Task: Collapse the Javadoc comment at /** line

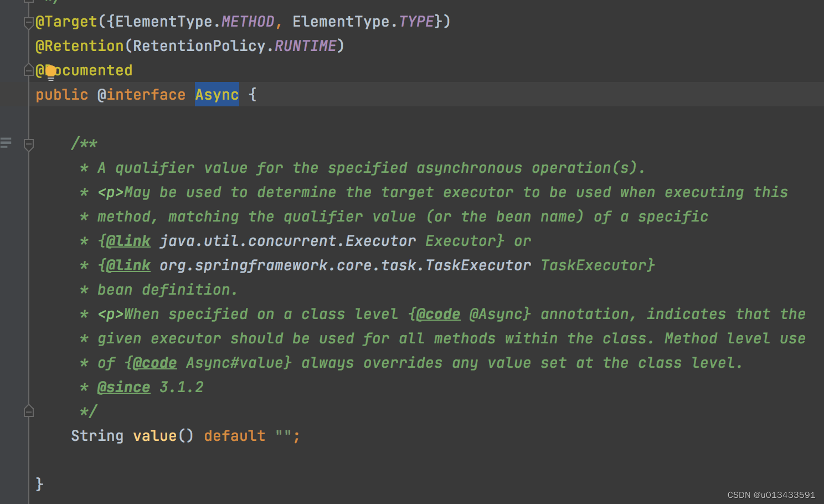Action: [x=29, y=145]
